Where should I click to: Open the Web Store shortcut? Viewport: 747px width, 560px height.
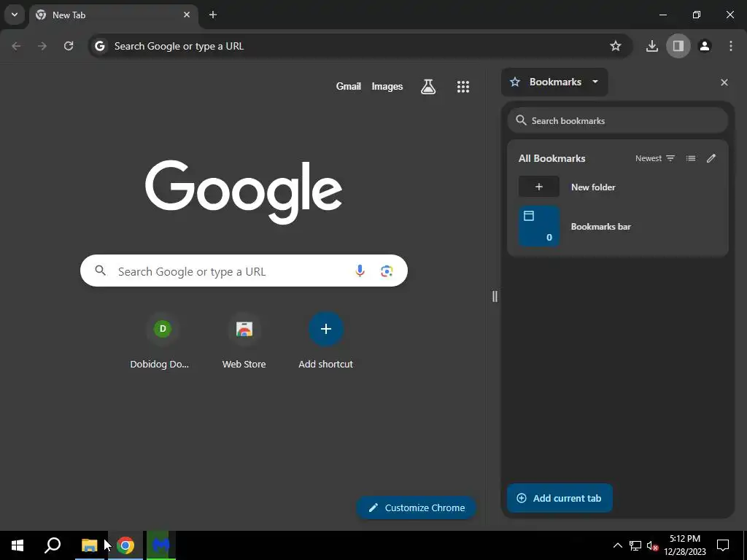click(244, 341)
